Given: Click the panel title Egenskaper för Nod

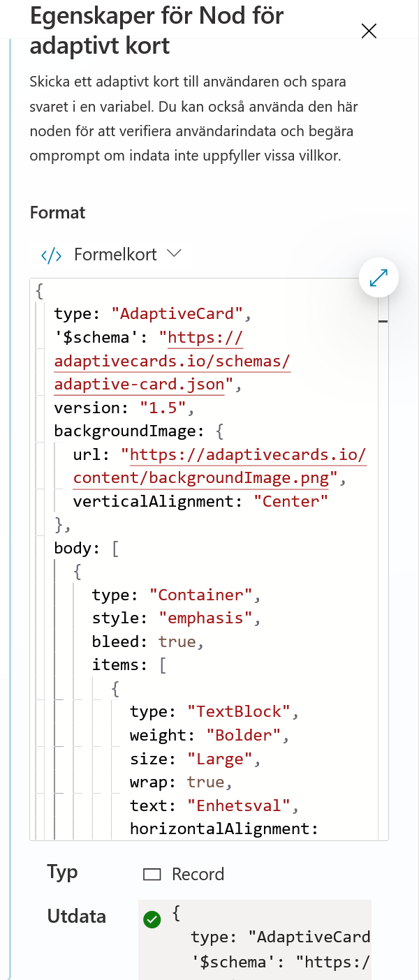Looking at the screenshot, I should [157, 31].
